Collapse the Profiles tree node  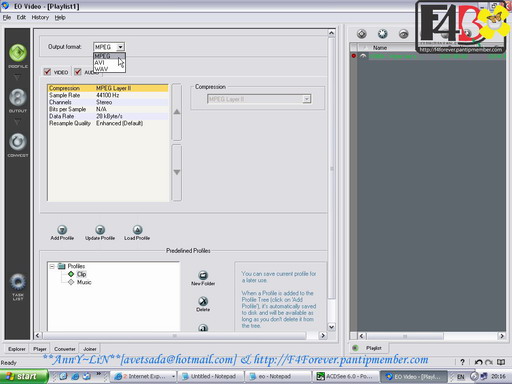pyautogui.click(x=52, y=266)
